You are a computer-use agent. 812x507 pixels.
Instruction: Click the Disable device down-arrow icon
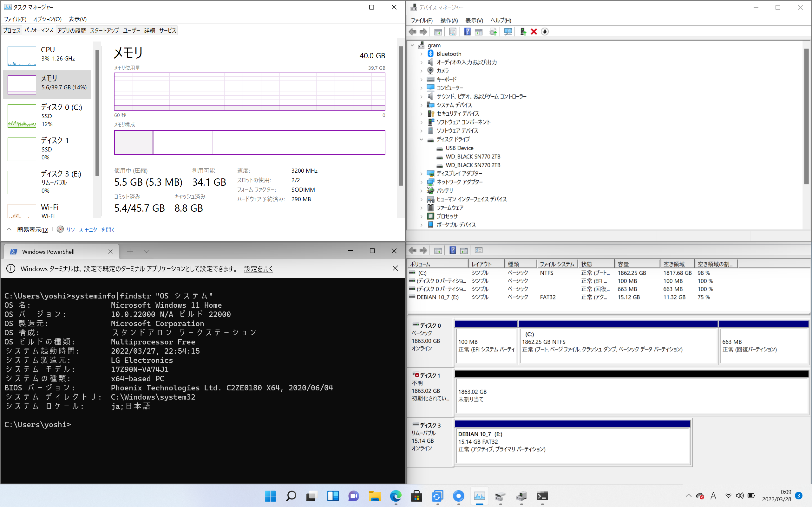[x=545, y=32]
